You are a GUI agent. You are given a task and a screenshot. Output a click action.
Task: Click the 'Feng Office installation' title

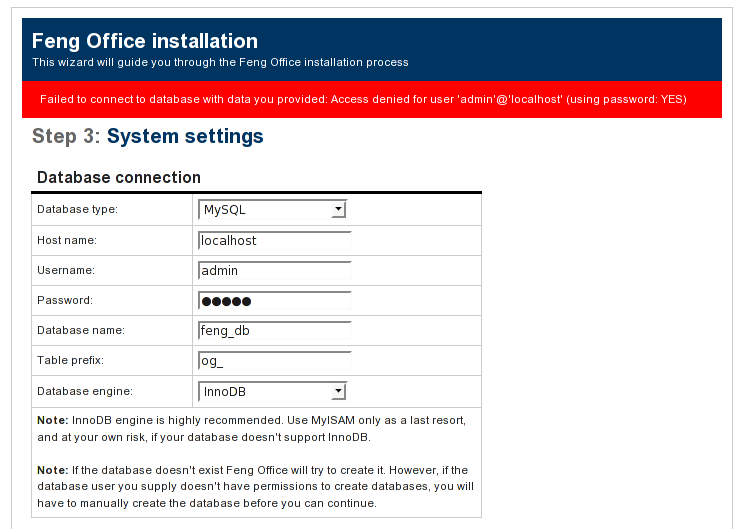click(145, 41)
